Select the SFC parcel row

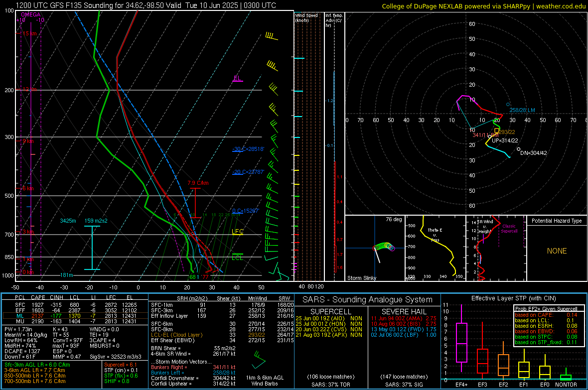coord(75,305)
